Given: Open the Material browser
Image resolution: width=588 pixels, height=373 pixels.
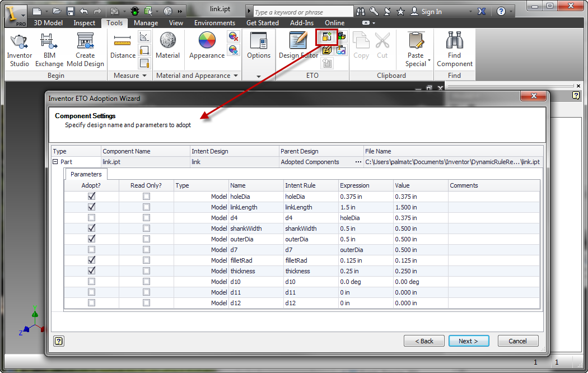Looking at the screenshot, I should [x=167, y=46].
